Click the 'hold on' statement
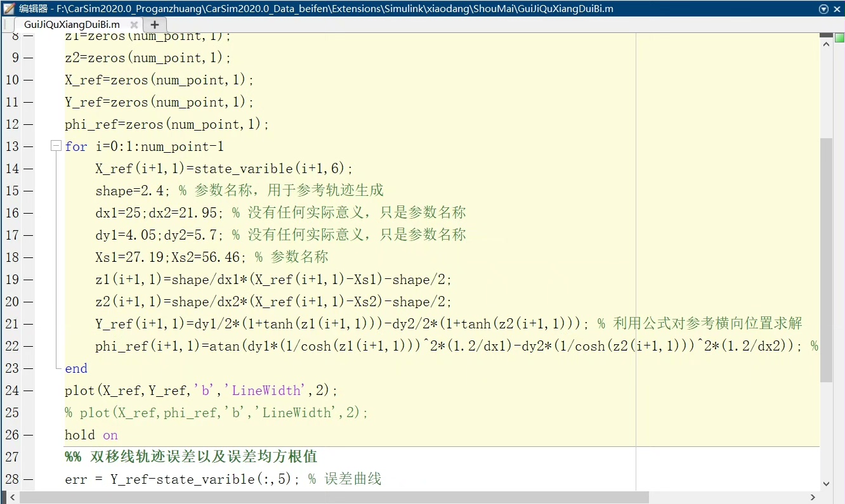The image size is (845, 504). tap(91, 435)
